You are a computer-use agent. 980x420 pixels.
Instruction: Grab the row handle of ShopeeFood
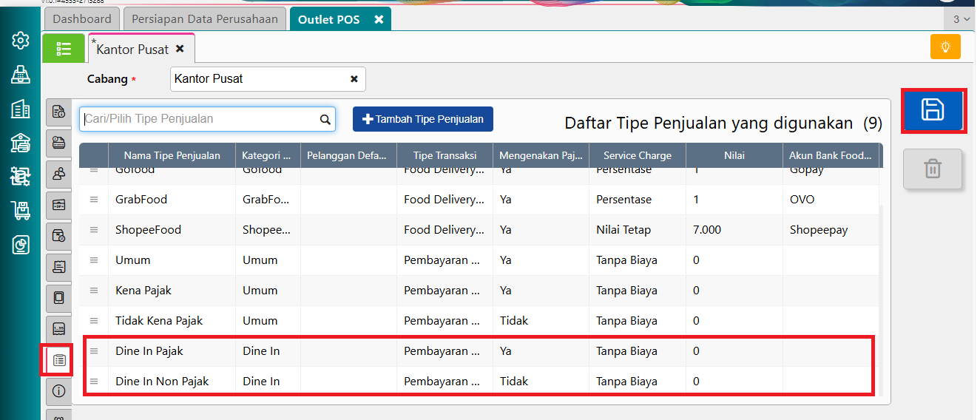[94, 230]
